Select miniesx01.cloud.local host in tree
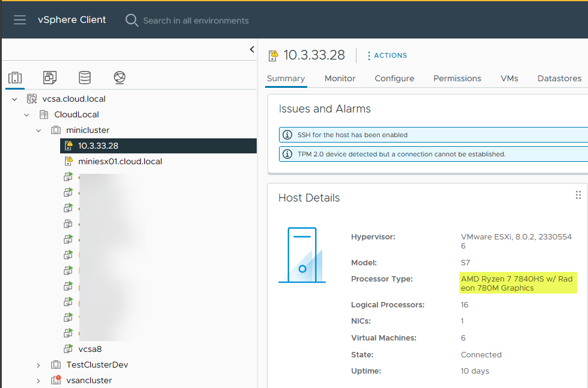 [120, 161]
